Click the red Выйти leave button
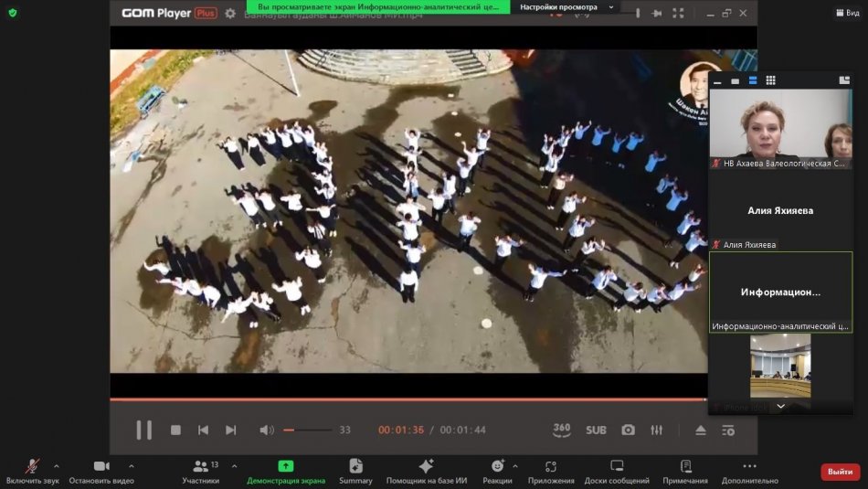 (x=840, y=472)
